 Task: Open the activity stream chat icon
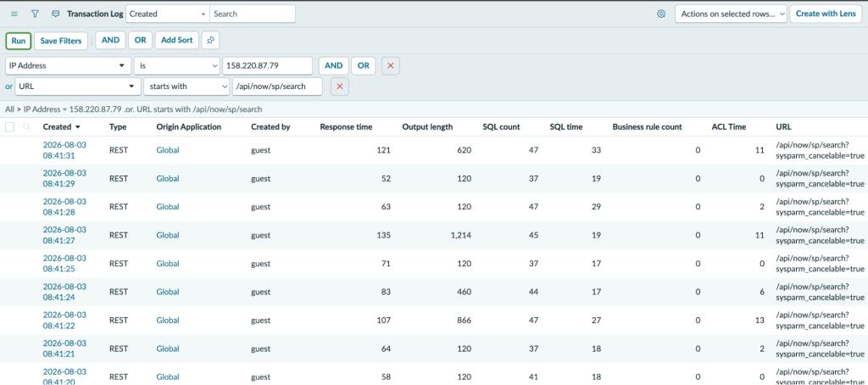[x=55, y=14]
